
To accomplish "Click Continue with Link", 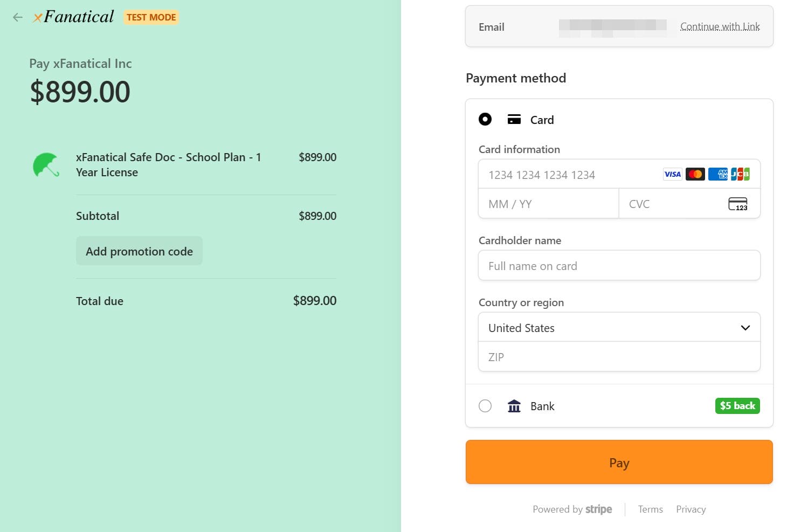I will 720,26.
